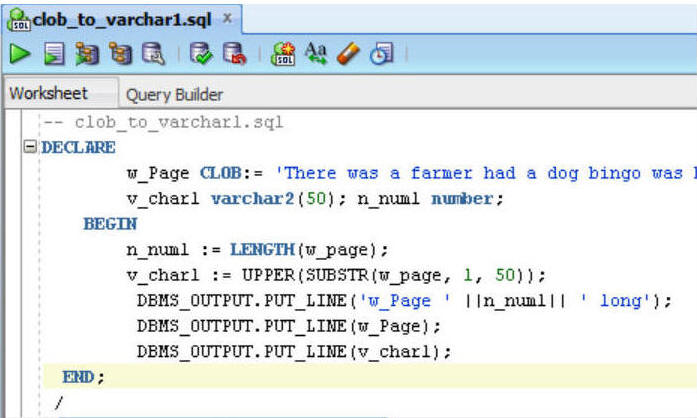Place cursor on the END; line

pyautogui.click(x=83, y=377)
